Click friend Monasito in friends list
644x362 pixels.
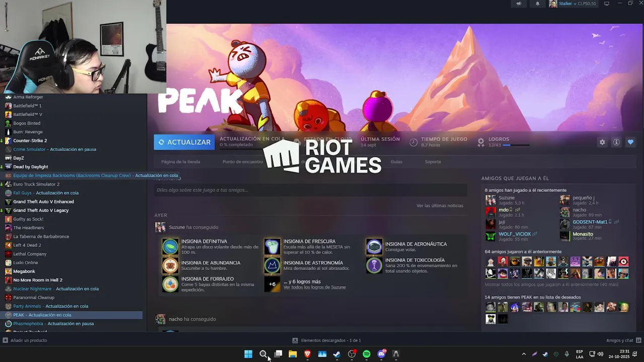[x=583, y=234]
